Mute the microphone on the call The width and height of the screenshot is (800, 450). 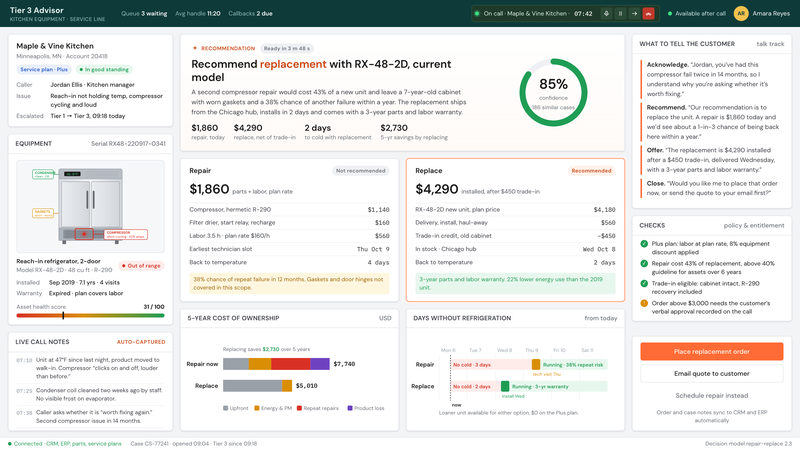606,14
